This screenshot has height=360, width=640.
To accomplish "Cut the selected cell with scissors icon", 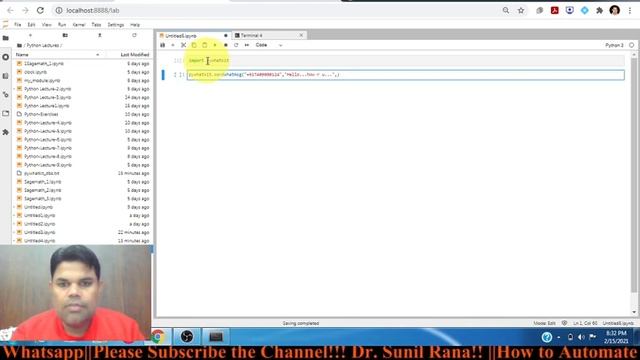I will point(183,45).
